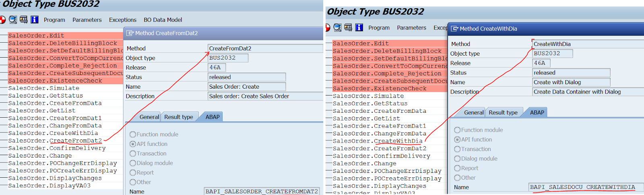
Task: Click Parameters button in CreateWithDia window
Action: (411, 28)
